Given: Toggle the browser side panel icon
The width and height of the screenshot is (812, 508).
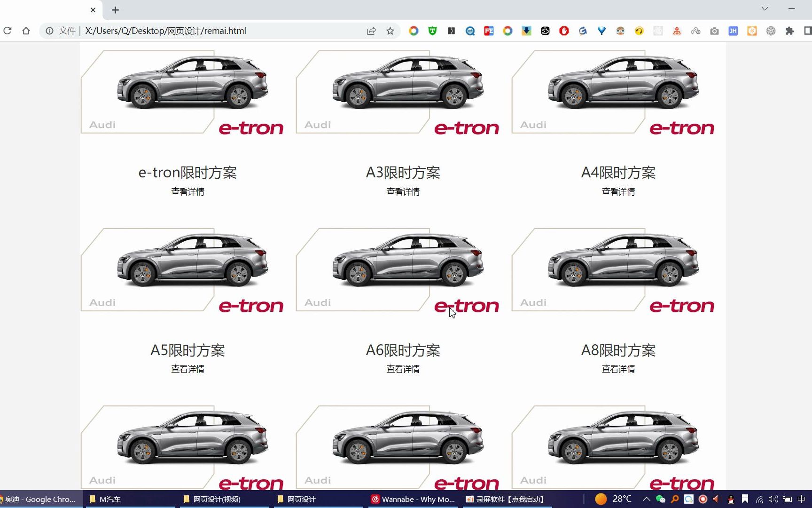Looking at the screenshot, I should click(808, 31).
